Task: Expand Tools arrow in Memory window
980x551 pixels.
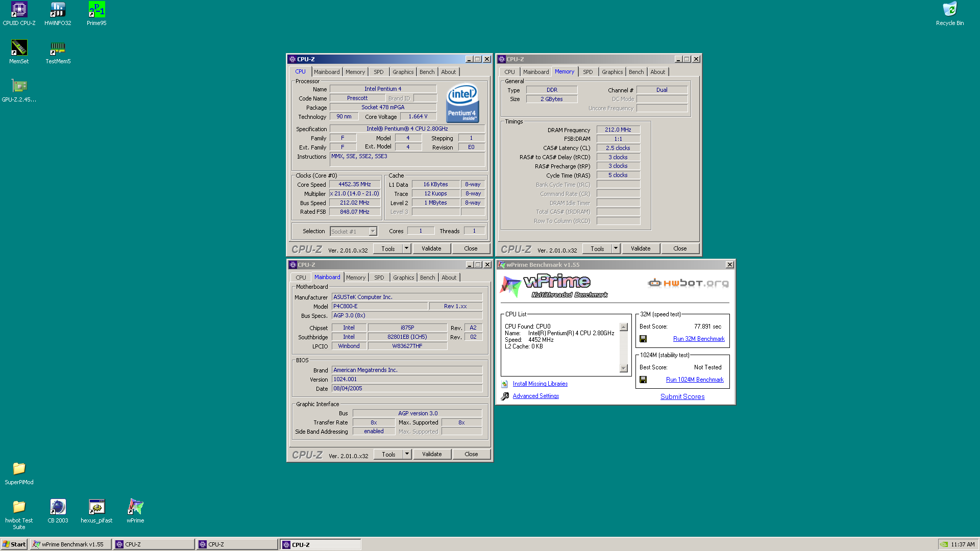Action: [616, 248]
